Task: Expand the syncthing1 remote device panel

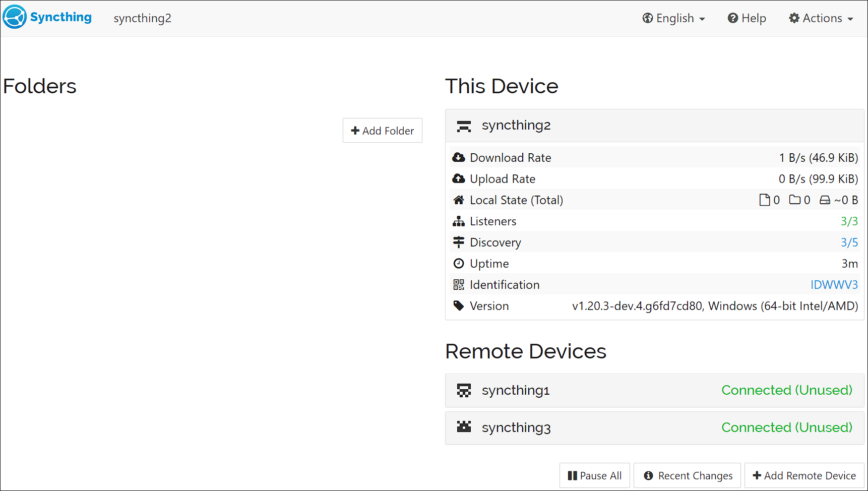Action: tap(605, 390)
